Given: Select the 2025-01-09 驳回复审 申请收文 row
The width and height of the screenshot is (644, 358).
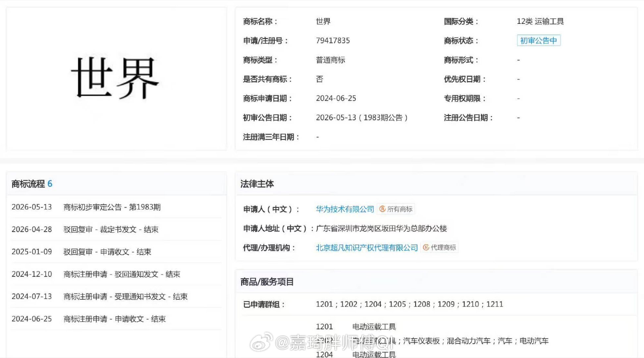Looking at the screenshot, I should point(116,252).
